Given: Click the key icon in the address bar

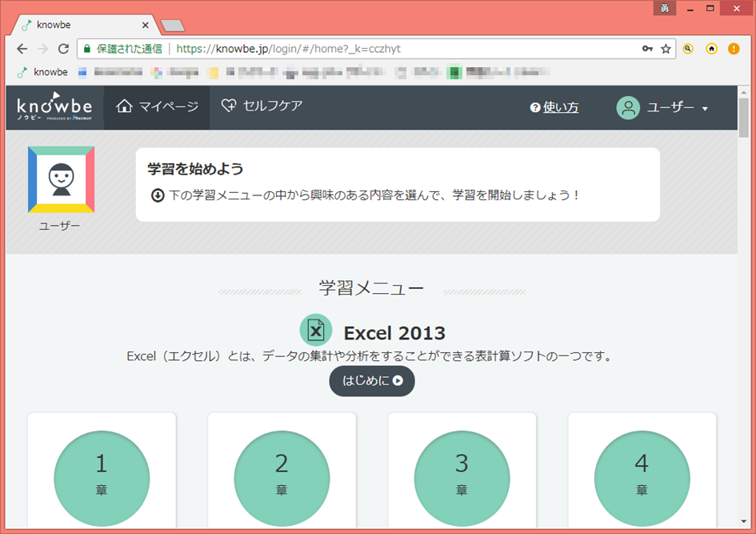Looking at the screenshot, I should click(x=648, y=49).
